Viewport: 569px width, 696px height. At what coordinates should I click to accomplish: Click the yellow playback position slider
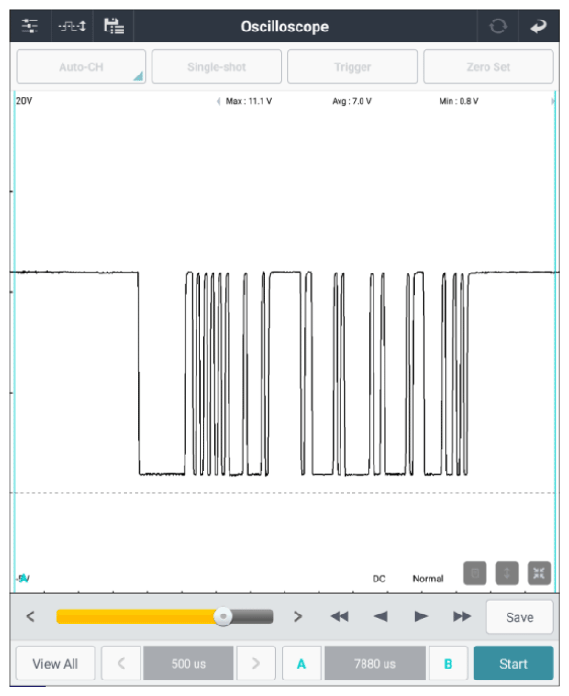[x=165, y=617]
